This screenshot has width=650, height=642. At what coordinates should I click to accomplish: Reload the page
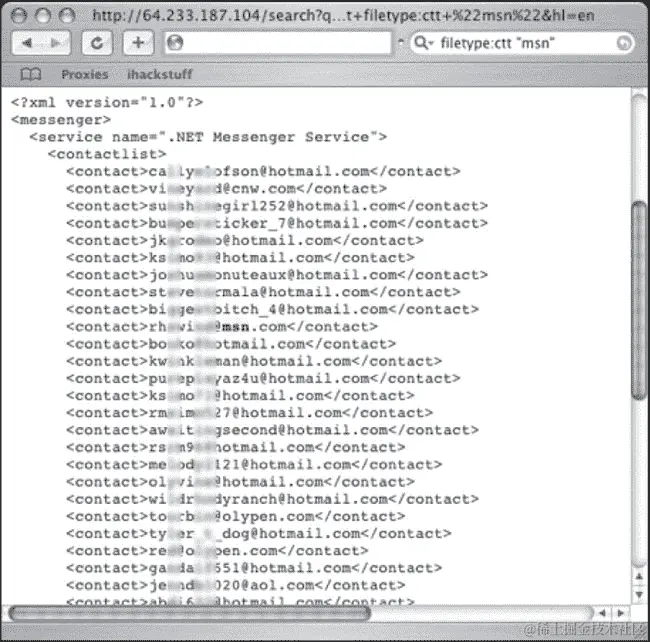pos(97,43)
